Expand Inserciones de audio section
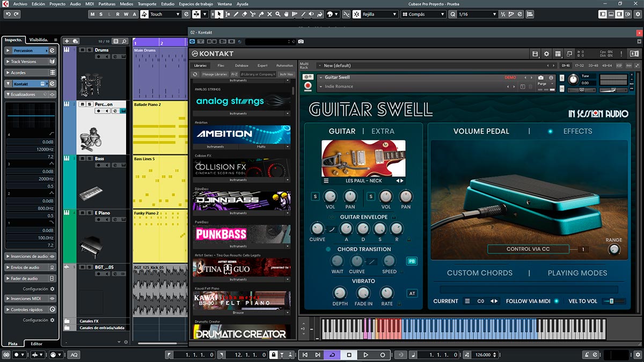The image size is (644, 362). point(30,256)
